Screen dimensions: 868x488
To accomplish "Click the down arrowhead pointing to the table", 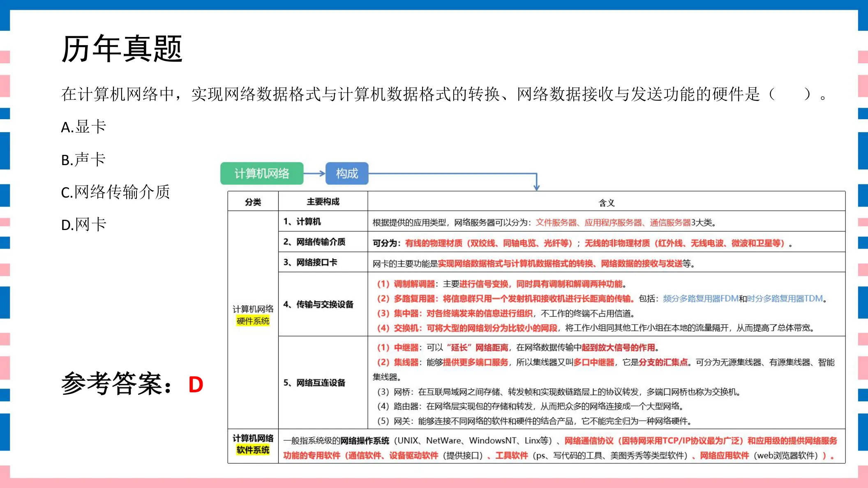I will coord(536,187).
